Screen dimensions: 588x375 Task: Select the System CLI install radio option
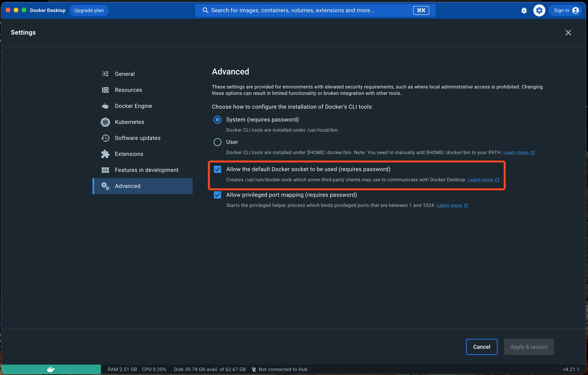pos(217,119)
